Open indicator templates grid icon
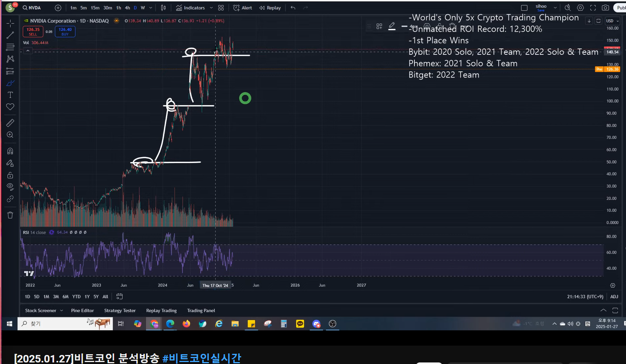This screenshot has width=626, height=364. point(221,8)
